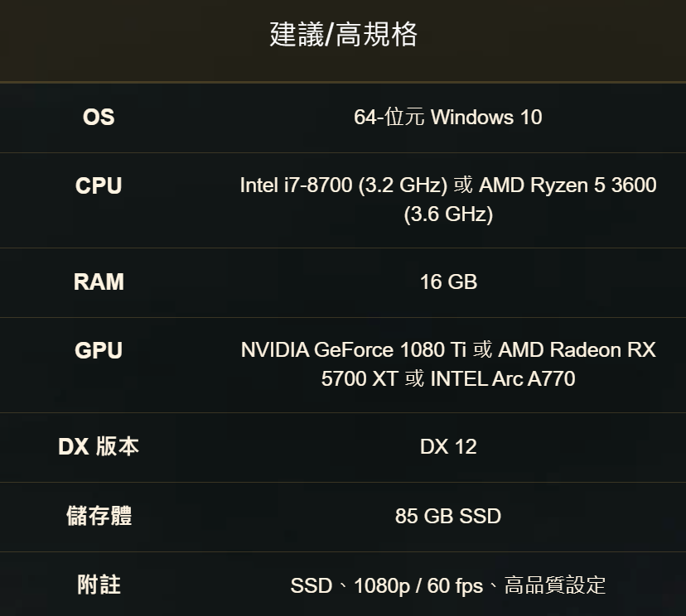This screenshot has height=616, width=686.
Task: Select the RAM row label
Action: point(99,282)
